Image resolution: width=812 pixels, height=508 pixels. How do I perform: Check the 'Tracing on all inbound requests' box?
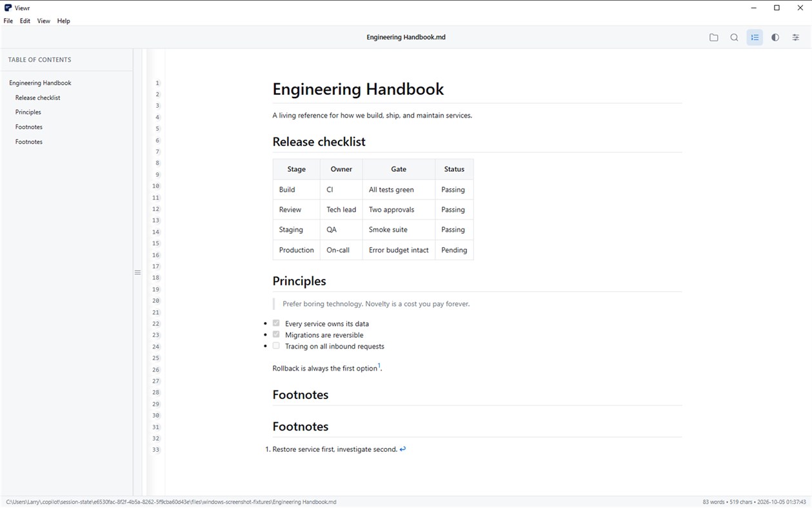[x=276, y=345]
